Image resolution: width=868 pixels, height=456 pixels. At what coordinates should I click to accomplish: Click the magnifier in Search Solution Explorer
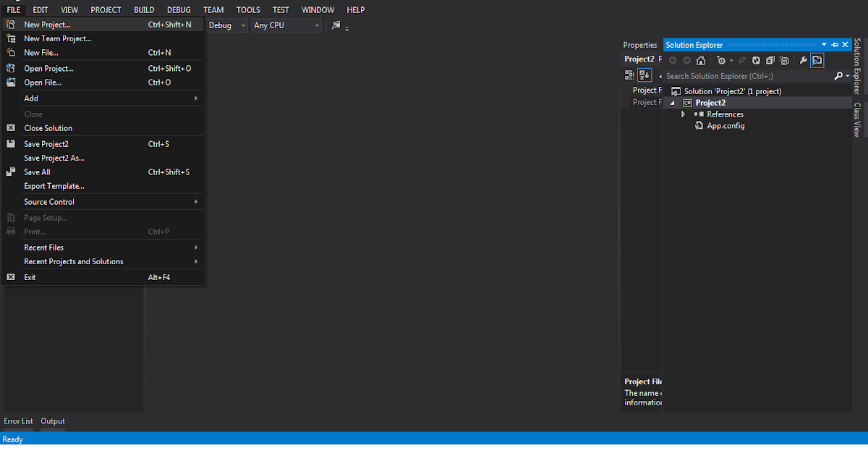pyautogui.click(x=838, y=75)
